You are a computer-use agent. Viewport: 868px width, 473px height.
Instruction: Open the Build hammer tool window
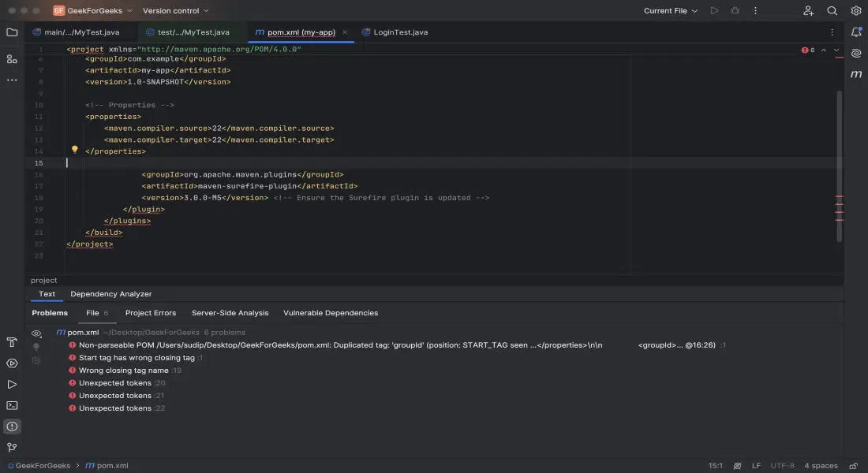12,342
